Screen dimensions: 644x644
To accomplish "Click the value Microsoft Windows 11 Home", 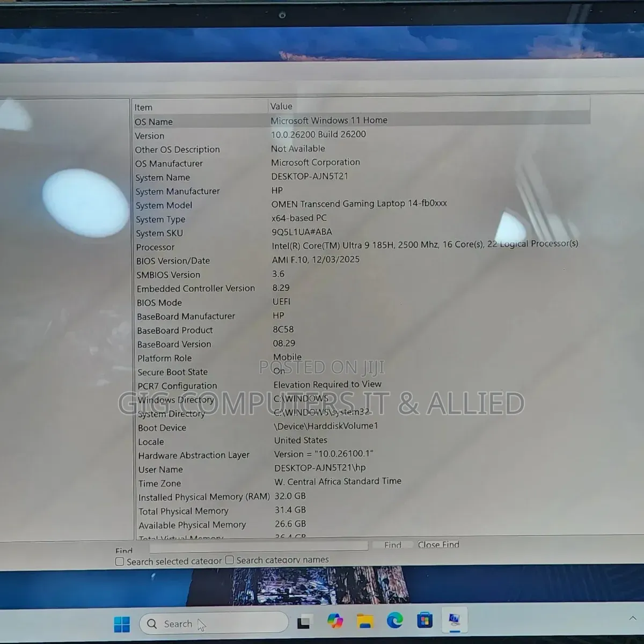I will (x=329, y=120).
